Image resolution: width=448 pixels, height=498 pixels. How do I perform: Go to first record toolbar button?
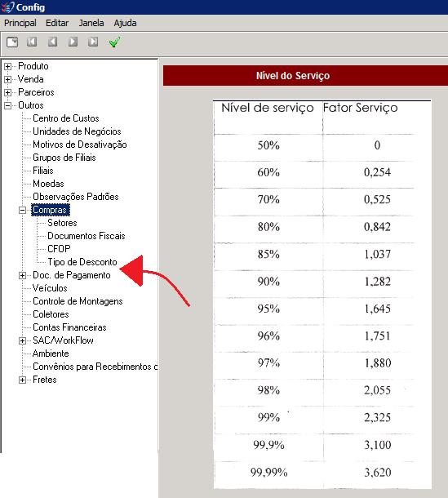(32, 42)
